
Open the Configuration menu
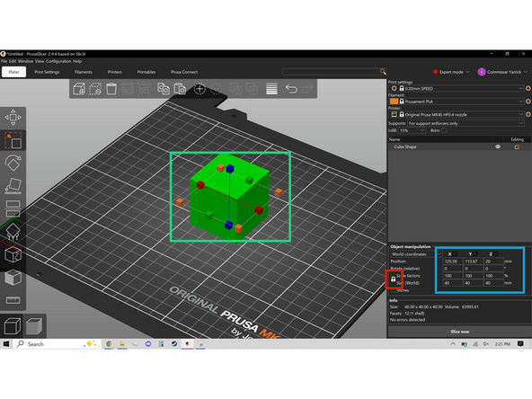58,61
